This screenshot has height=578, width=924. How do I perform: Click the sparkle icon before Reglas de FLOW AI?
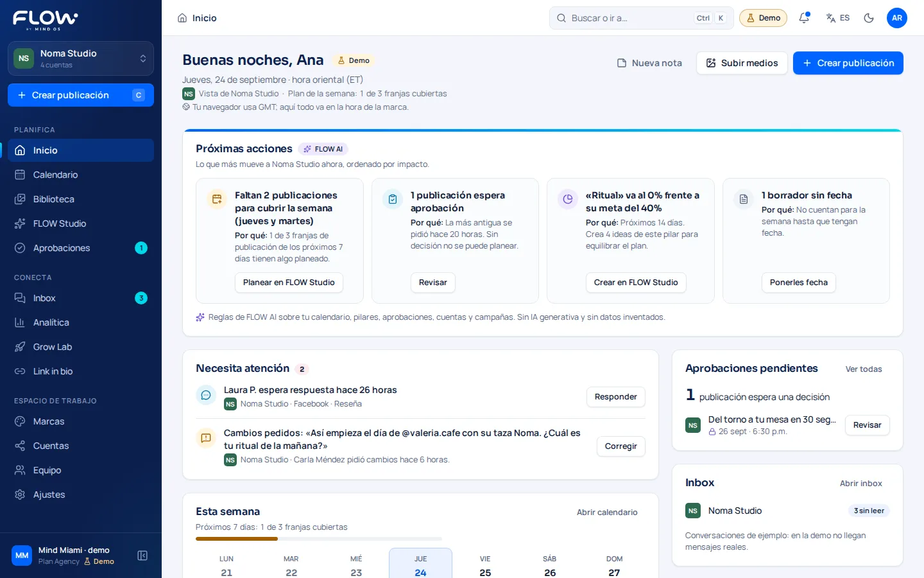(200, 317)
